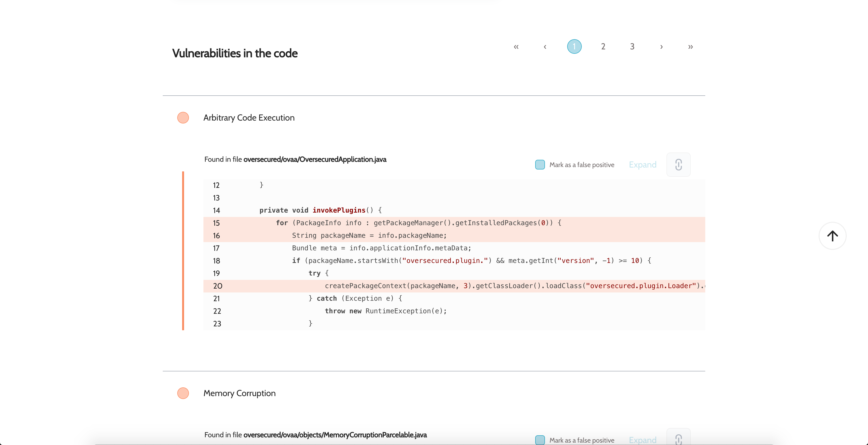Select pagination page 2
Image resolution: width=868 pixels, height=445 pixels.
603,46
